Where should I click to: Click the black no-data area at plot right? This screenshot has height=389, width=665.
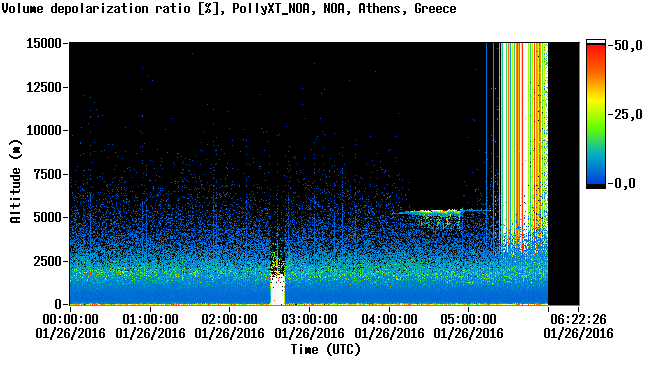564,174
